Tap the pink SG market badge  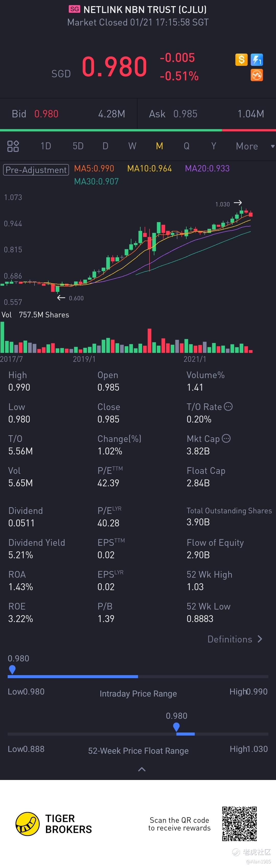(x=75, y=9)
